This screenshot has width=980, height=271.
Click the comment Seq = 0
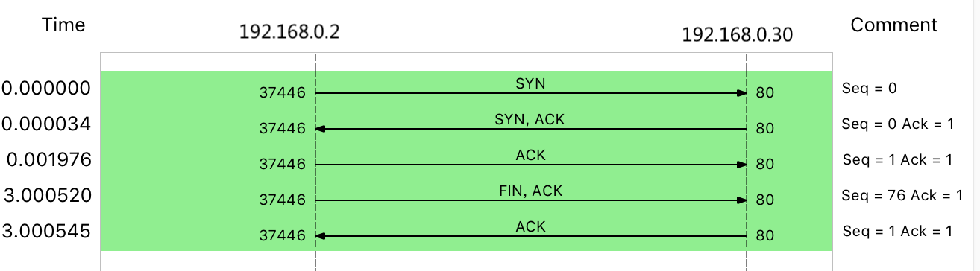coord(869,88)
